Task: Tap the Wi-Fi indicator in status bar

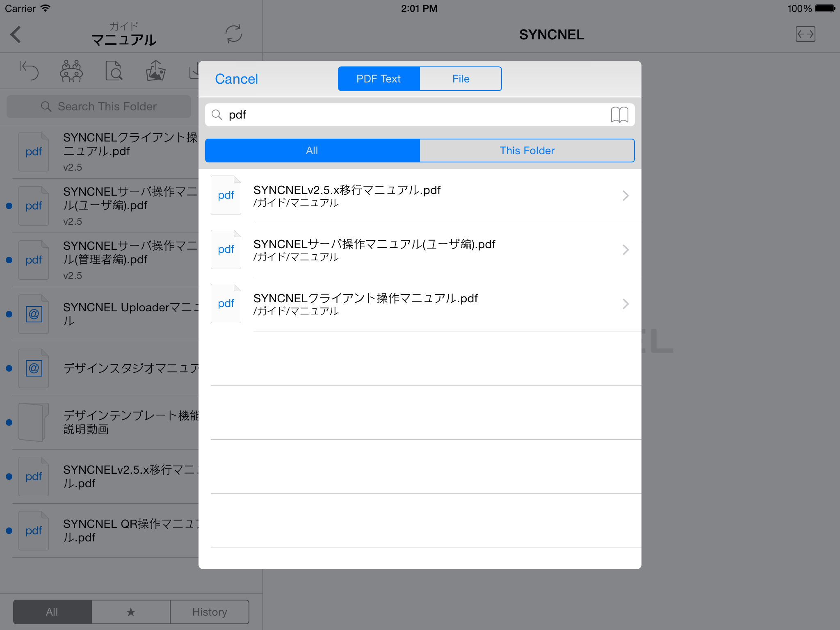Action: (45, 8)
